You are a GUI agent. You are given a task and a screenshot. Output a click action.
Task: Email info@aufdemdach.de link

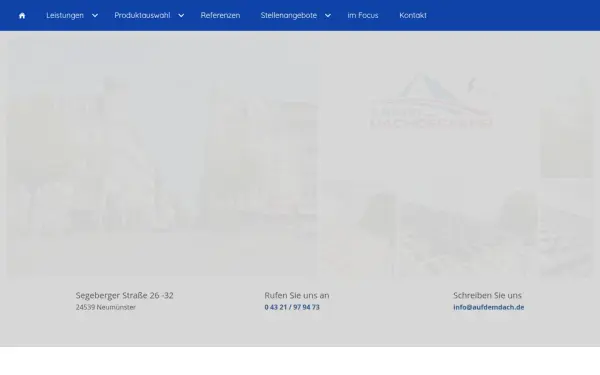(489, 307)
